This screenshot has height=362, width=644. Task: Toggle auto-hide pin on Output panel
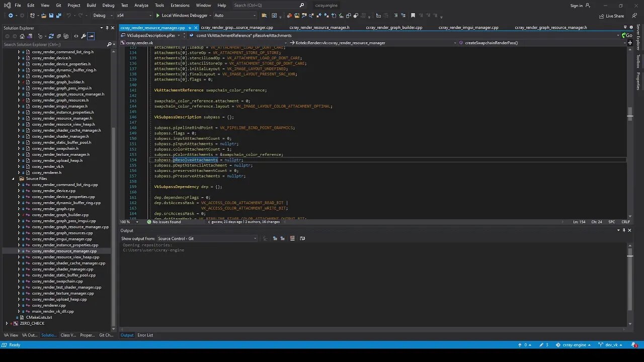click(x=624, y=230)
